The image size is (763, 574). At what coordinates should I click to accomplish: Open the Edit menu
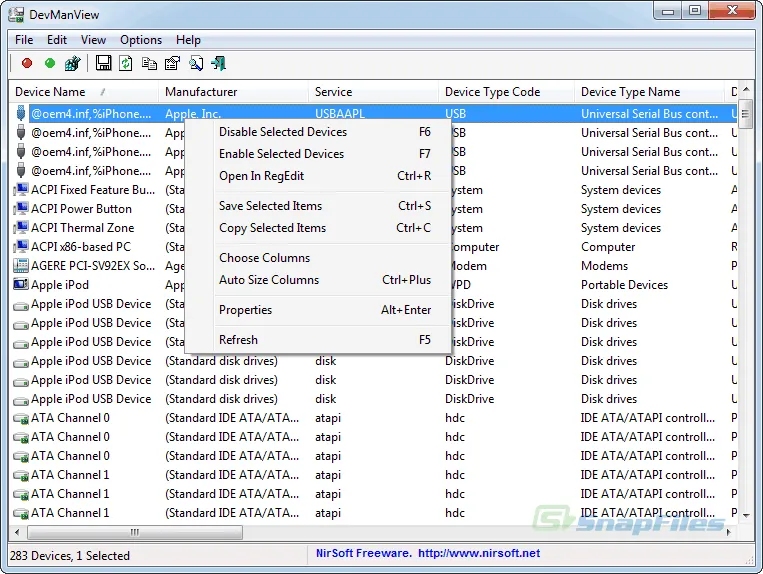[x=56, y=40]
